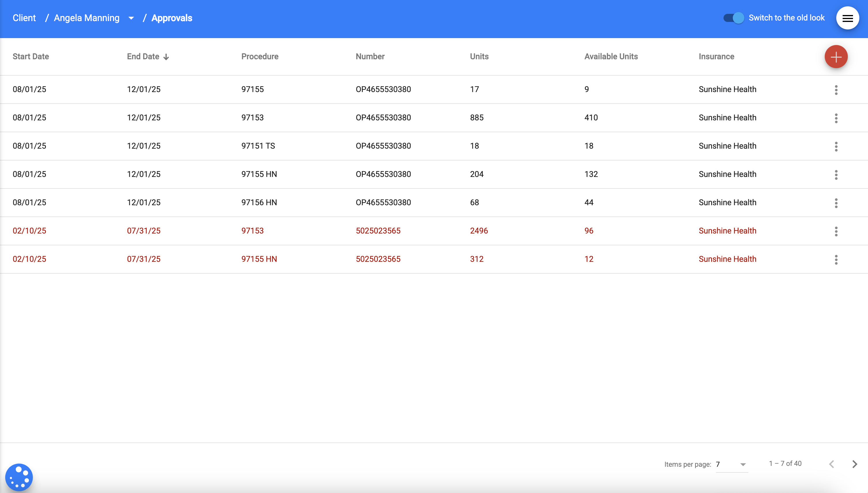Click the Approvals breadcrumb
This screenshot has height=493, width=868.
[172, 18]
